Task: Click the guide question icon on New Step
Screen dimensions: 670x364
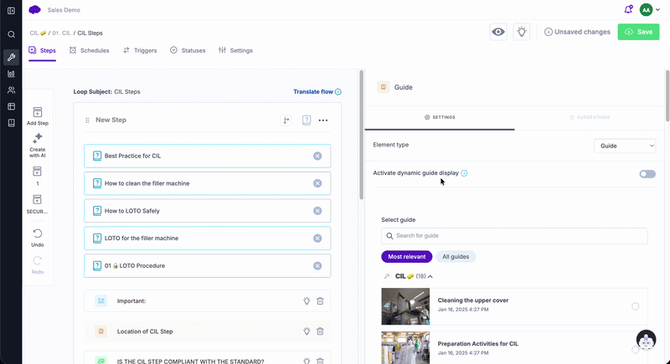Action: point(306,120)
